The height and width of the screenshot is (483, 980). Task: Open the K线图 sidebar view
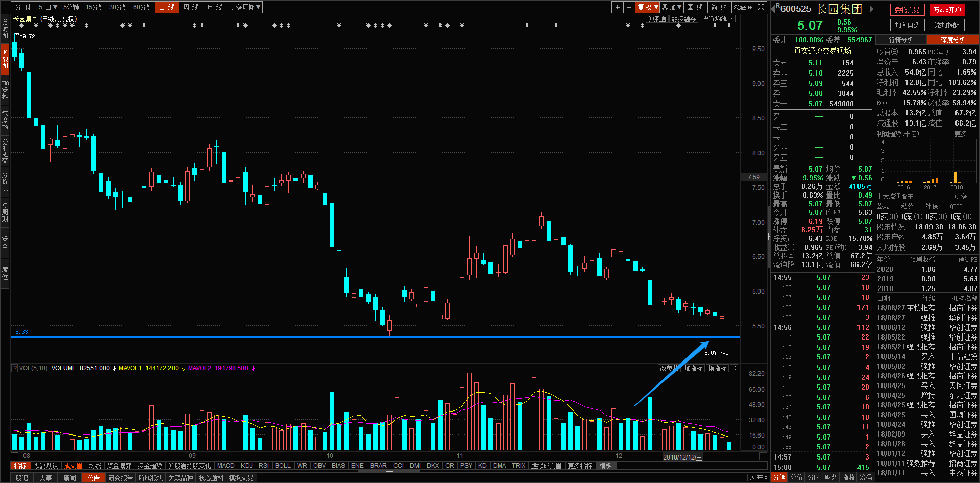[5, 59]
